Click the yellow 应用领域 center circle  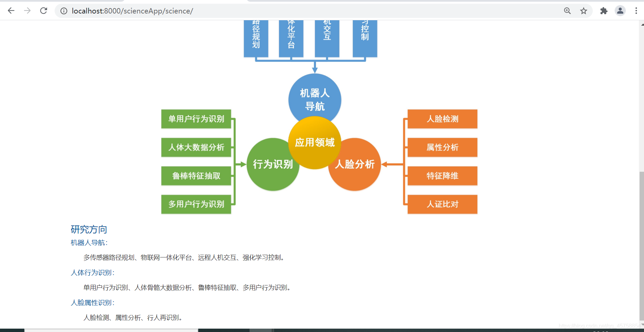tap(315, 143)
